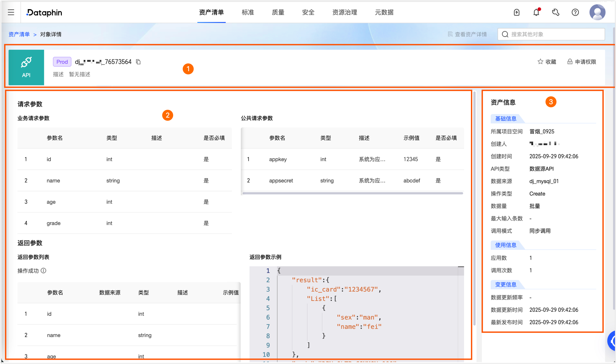616x364 pixels.
Task: Click the info icon beside 操作成功
Action: click(x=44, y=271)
